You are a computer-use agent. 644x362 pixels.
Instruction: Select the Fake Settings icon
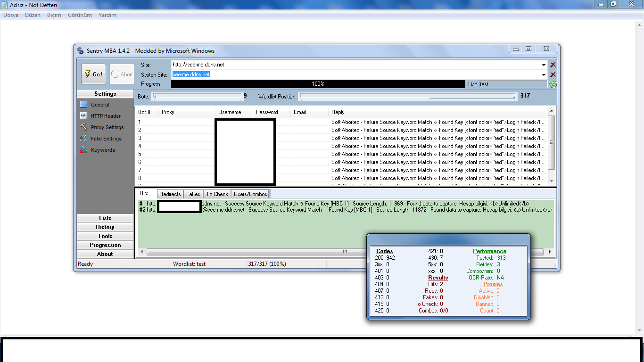tap(83, 139)
